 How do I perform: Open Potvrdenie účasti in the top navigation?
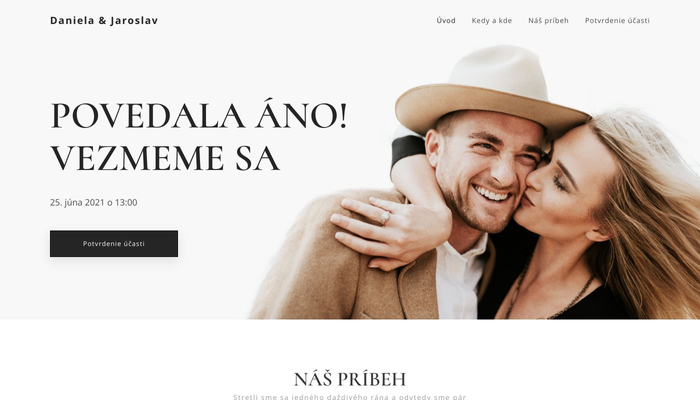[x=617, y=21]
